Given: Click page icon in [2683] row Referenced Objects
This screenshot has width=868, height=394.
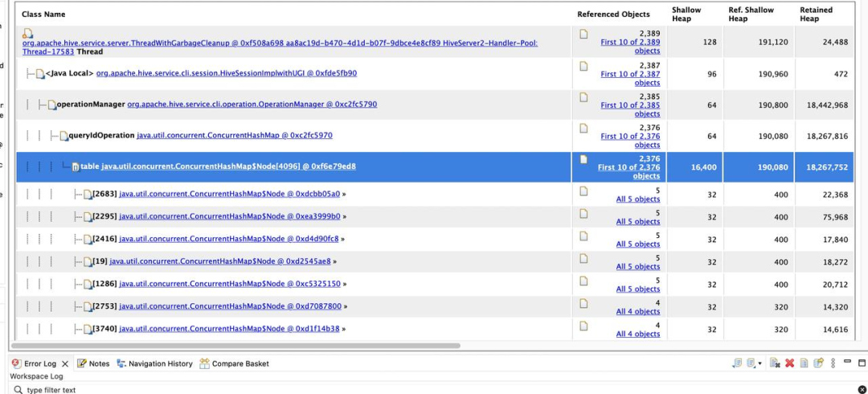Looking at the screenshot, I should 583,191.
